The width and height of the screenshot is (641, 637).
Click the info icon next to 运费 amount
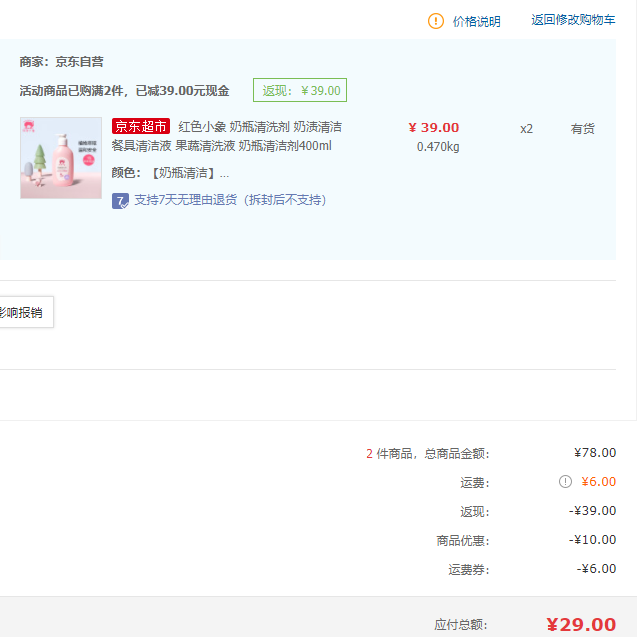[x=565, y=482]
